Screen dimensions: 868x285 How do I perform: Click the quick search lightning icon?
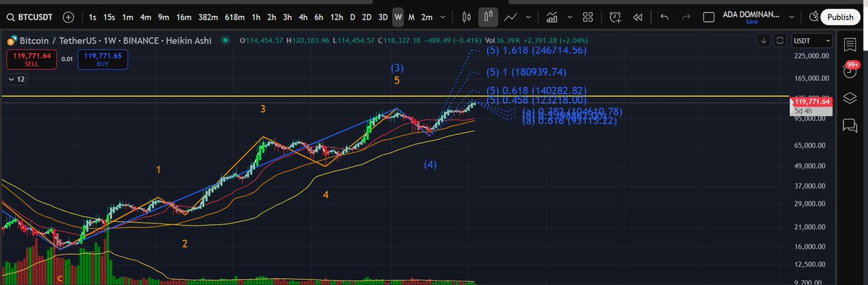814,17
